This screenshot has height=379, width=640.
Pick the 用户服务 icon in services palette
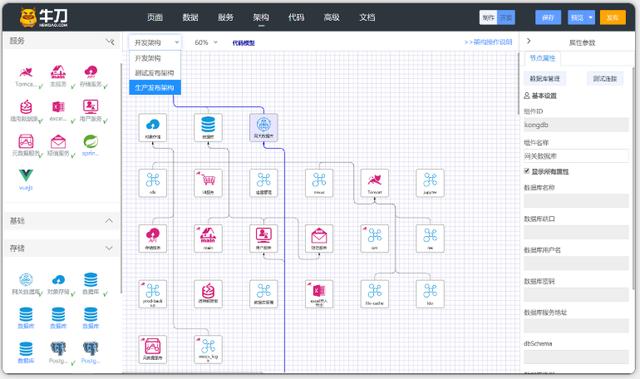91,107
